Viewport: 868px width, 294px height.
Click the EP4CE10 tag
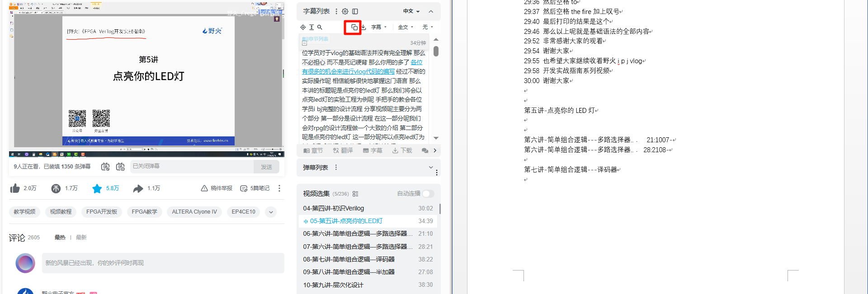coord(243,212)
